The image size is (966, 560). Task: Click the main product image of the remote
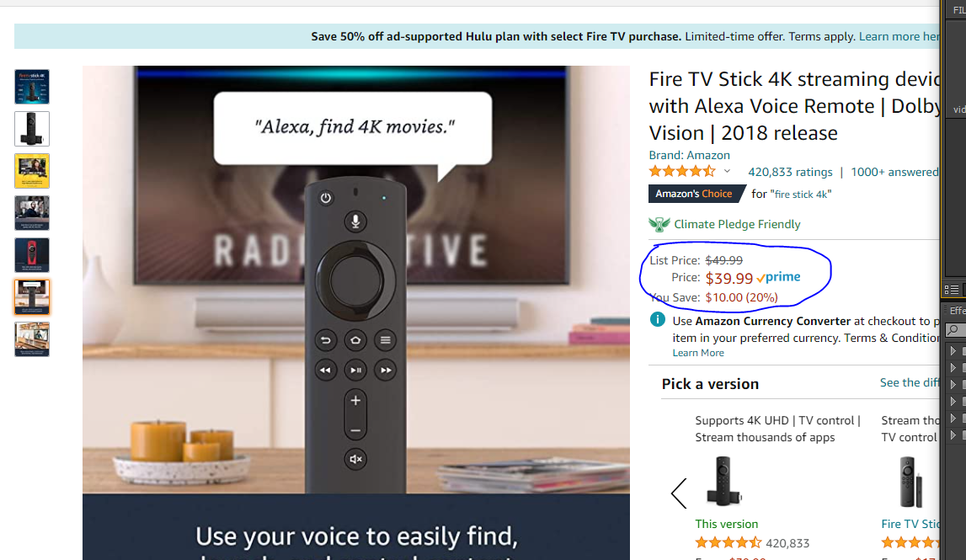click(355, 312)
